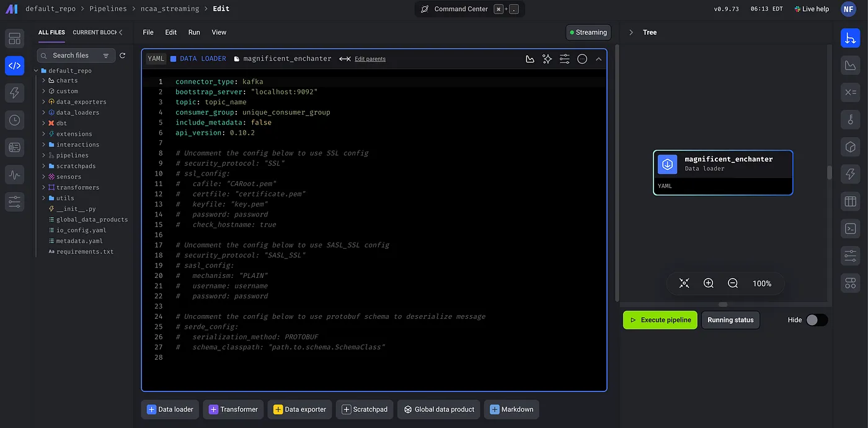Switch to the CURRENT BLOCK tab
The height and width of the screenshot is (428, 868).
(94, 32)
